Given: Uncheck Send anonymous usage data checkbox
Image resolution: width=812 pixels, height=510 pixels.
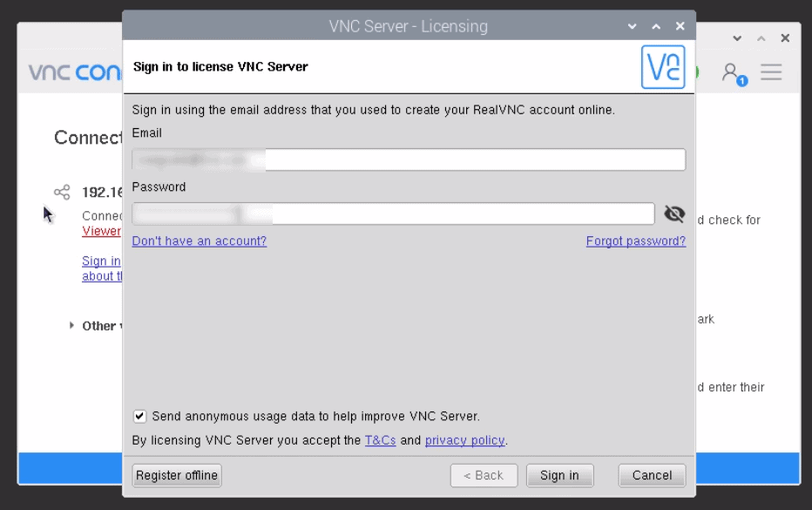Looking at the screenshot, I should pyautogui.click(x=139, y=416).
